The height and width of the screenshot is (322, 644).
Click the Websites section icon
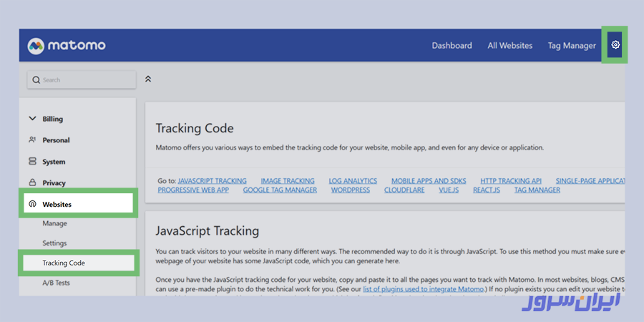click(x=32, y=205)
